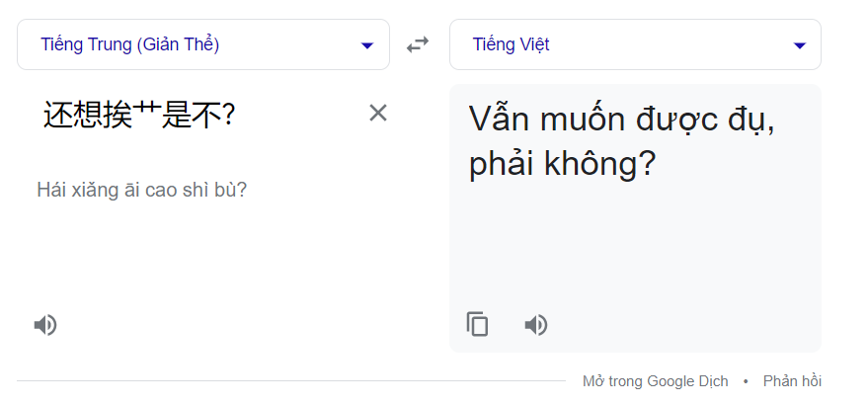
Task: Click the translated line starting with Vẫn muốn
Action: (x=622, y=120)
